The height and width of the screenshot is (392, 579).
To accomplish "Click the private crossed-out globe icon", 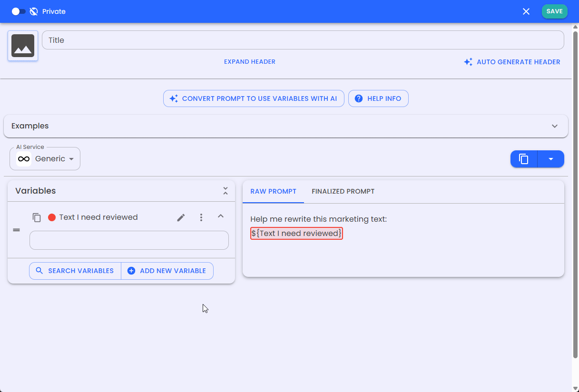I will click(x=34, y=11).
